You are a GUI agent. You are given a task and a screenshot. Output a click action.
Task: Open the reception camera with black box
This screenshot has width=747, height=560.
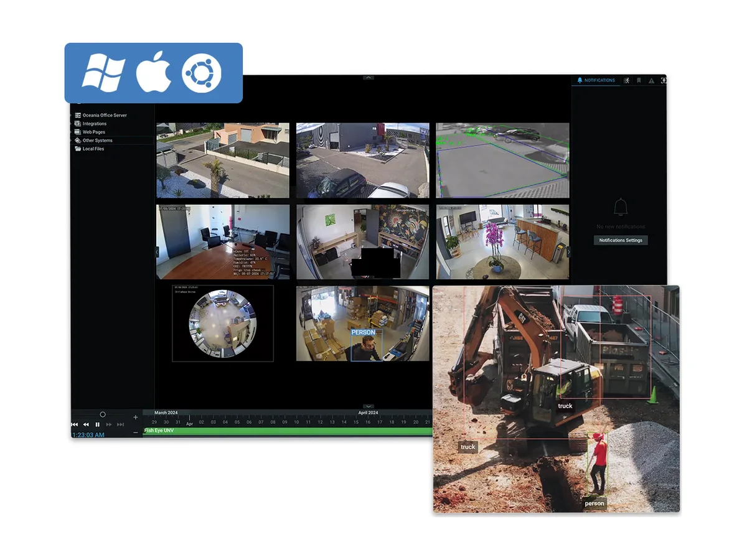tap(363, 242)
